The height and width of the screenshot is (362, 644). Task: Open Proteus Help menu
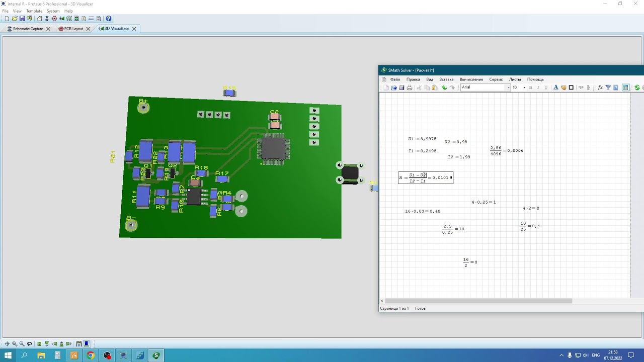click(x=68, y=11)
